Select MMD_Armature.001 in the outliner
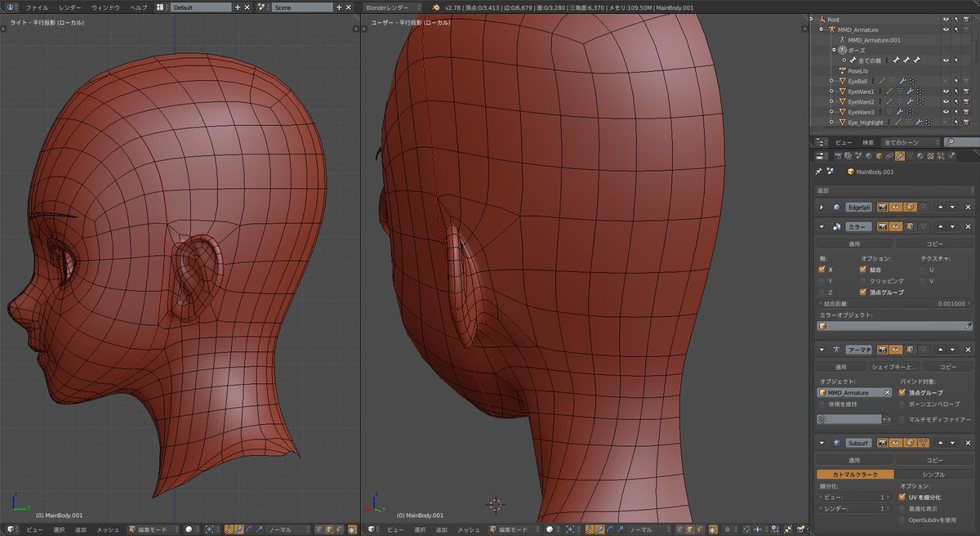This screenshot has width=980, height=536. 874,39
